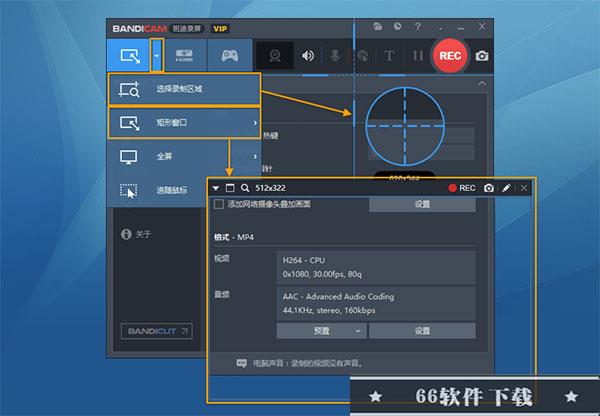Click the 关于 info icon
The width and height of the screenshot is (600, 416).
coord(126,234)
